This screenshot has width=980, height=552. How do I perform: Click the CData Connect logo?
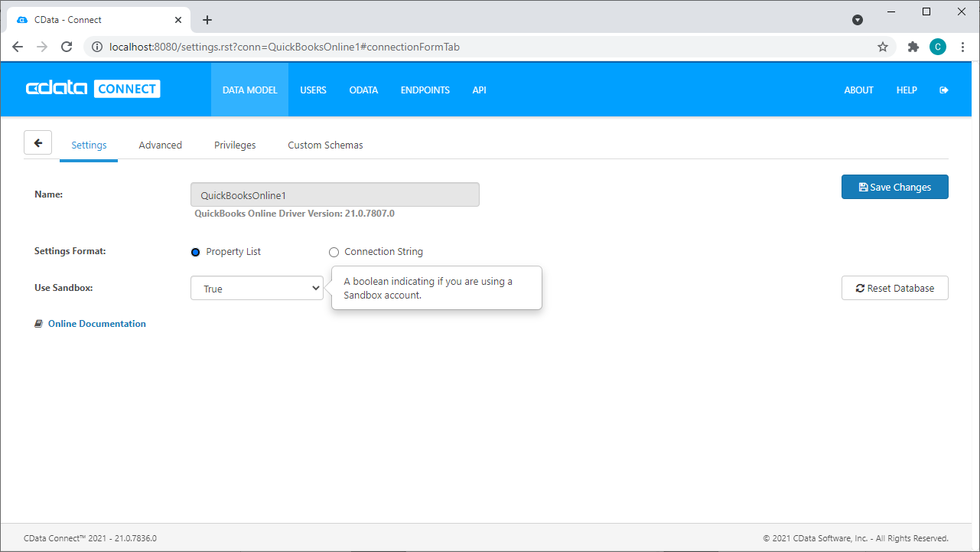pos(93,89)
